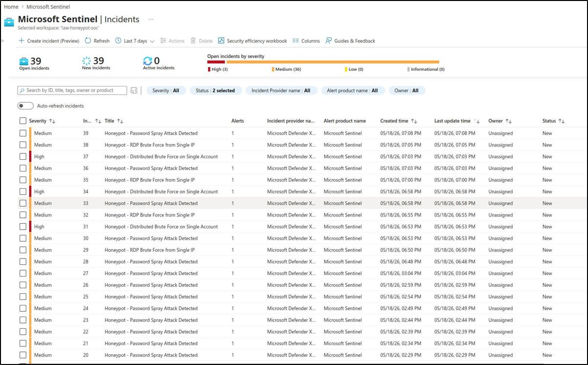
Task: Check the box for incident 39
Action: pyautogui.click(x=23, y=133)
